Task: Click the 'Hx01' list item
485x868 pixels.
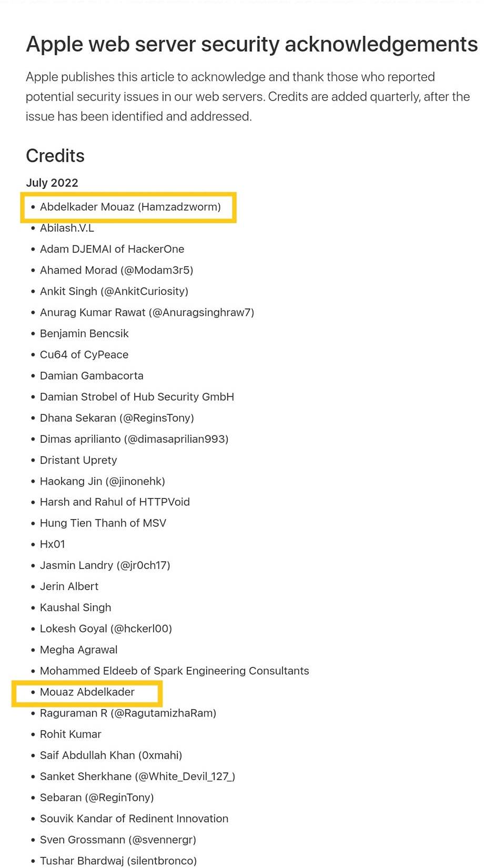Action: click(x=53, y=544)
